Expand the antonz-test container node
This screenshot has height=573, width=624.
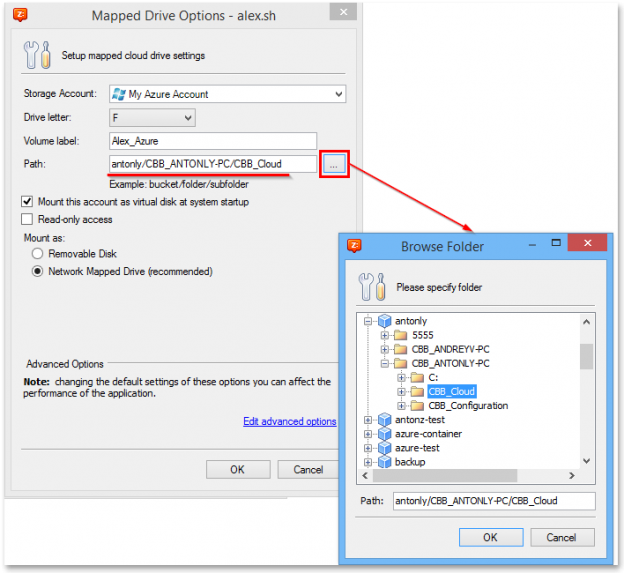coord(368,419)
